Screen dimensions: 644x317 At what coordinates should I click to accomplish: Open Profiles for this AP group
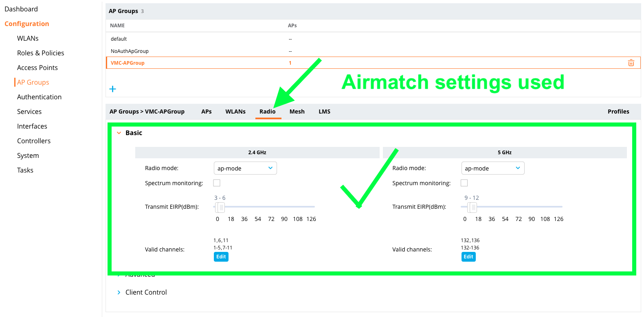618,111
